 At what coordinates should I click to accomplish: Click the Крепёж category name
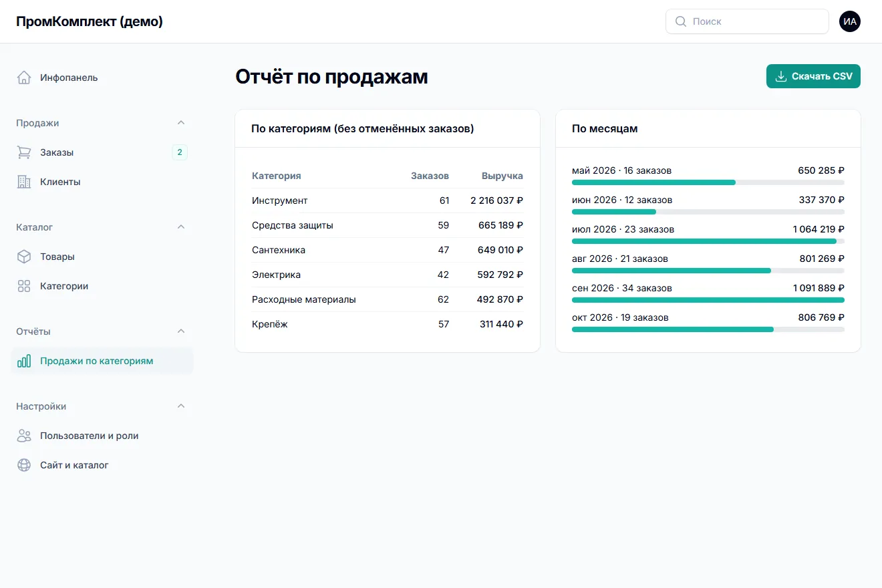(270, 324)
